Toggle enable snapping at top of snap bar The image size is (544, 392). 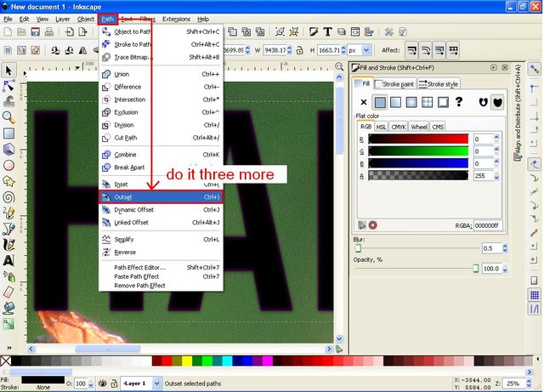click(535, 70)
